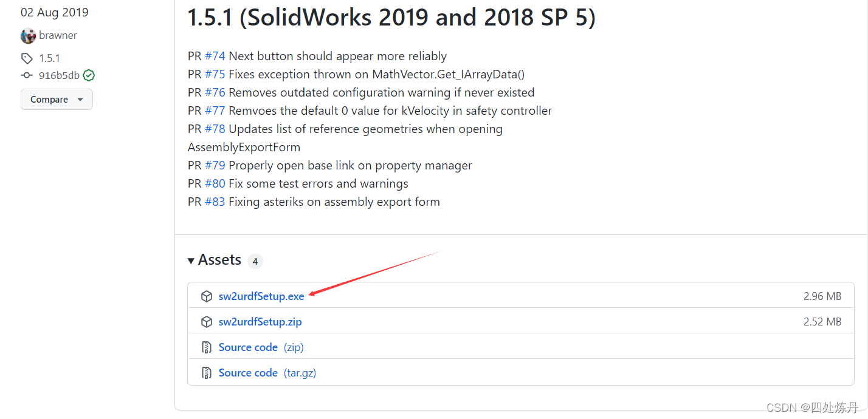Click text 'Fixing asteriks on assembly export form'
868x419 pixels.
(334, 202)
